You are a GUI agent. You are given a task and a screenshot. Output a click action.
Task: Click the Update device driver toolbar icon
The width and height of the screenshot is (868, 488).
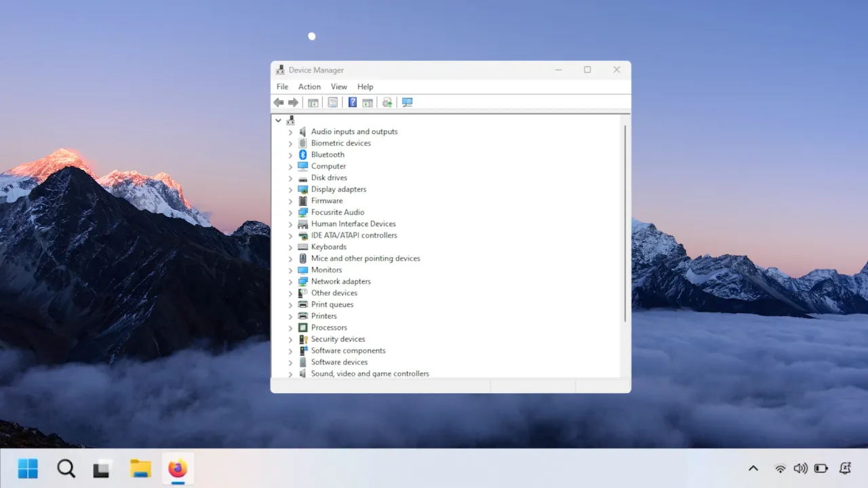[387, 102]
